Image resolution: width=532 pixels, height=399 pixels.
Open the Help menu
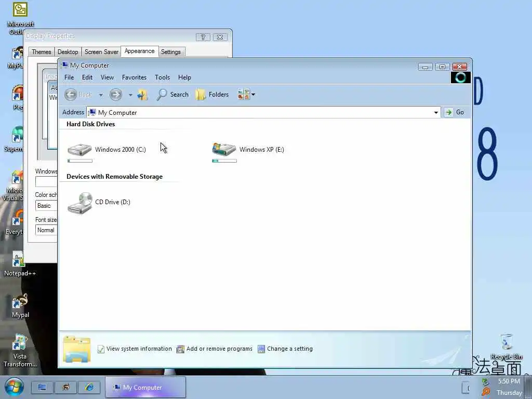[184, 77]
